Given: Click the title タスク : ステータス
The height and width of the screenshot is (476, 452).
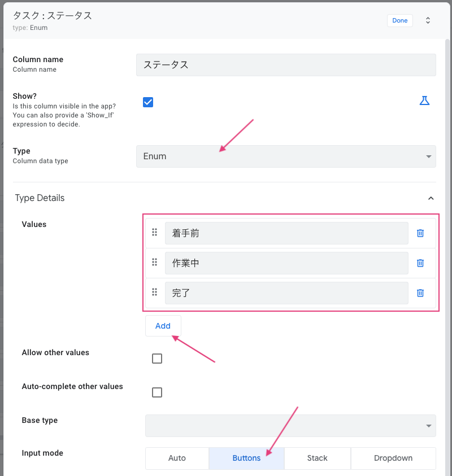Looking at the screenshot, I should tap(52, 15).
